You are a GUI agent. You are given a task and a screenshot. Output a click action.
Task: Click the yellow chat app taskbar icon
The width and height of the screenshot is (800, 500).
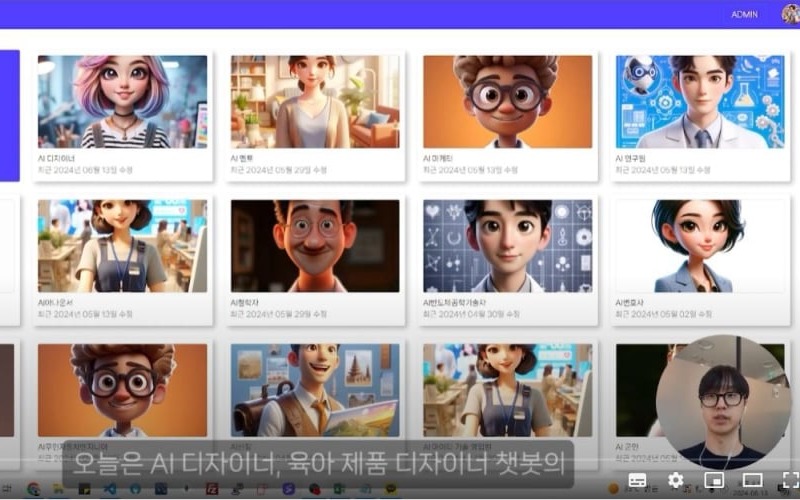(x=391, y=489)
